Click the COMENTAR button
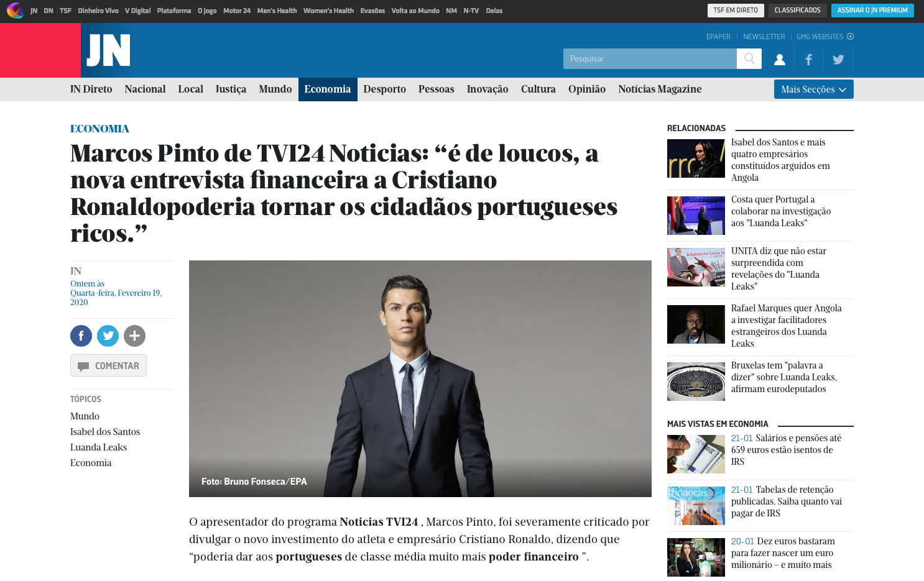The height and width of the screenshot is (581, 924). pos(108,365)
